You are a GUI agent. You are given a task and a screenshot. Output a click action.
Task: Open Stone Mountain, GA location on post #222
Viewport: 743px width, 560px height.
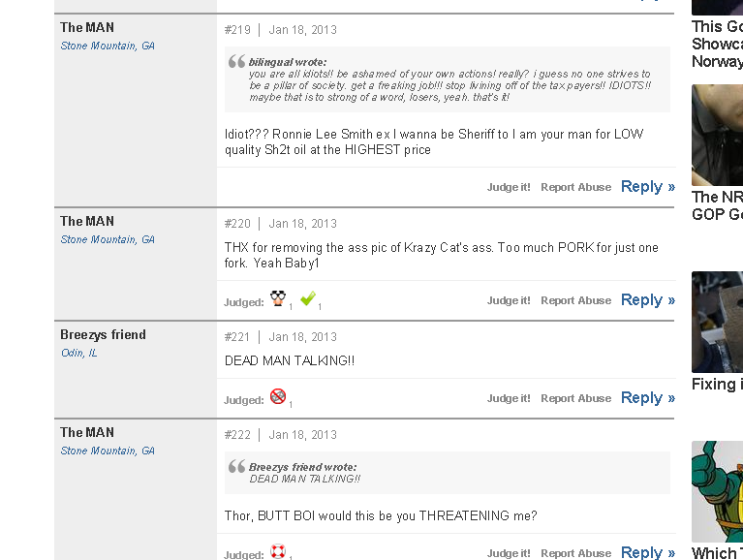[108, 451]
